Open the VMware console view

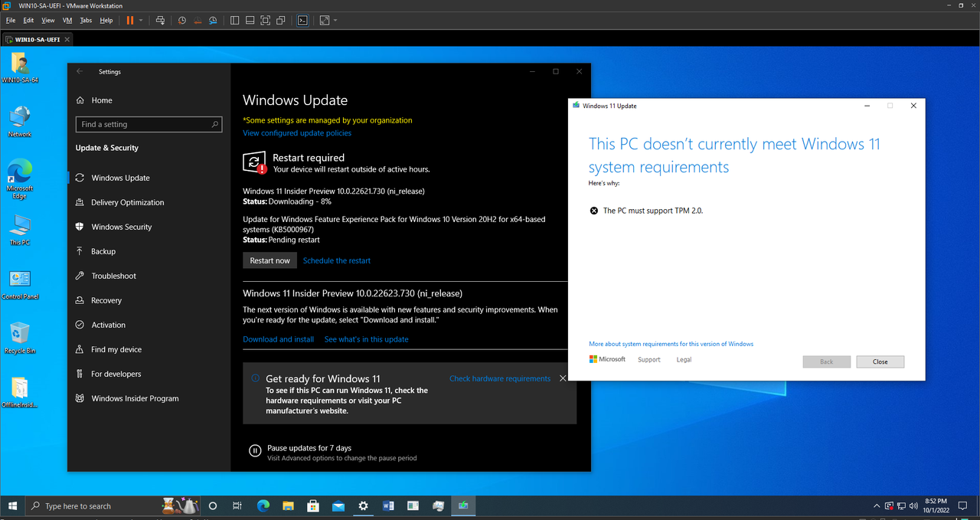[x=302, y=21]
